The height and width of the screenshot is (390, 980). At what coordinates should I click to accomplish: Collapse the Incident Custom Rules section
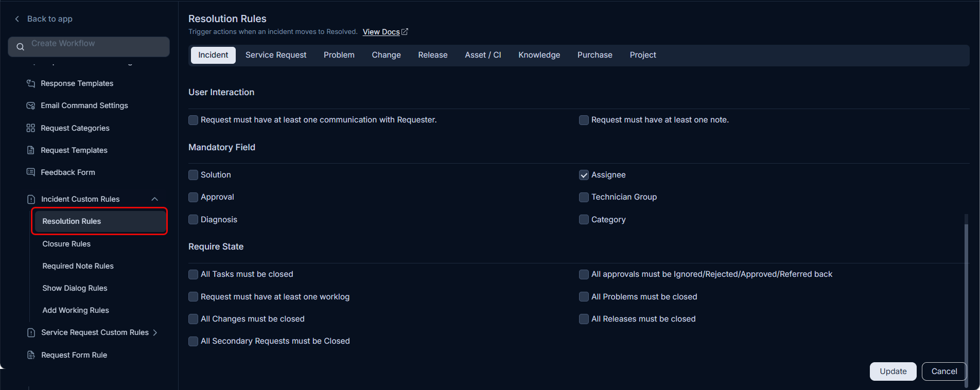pos(154,199)
